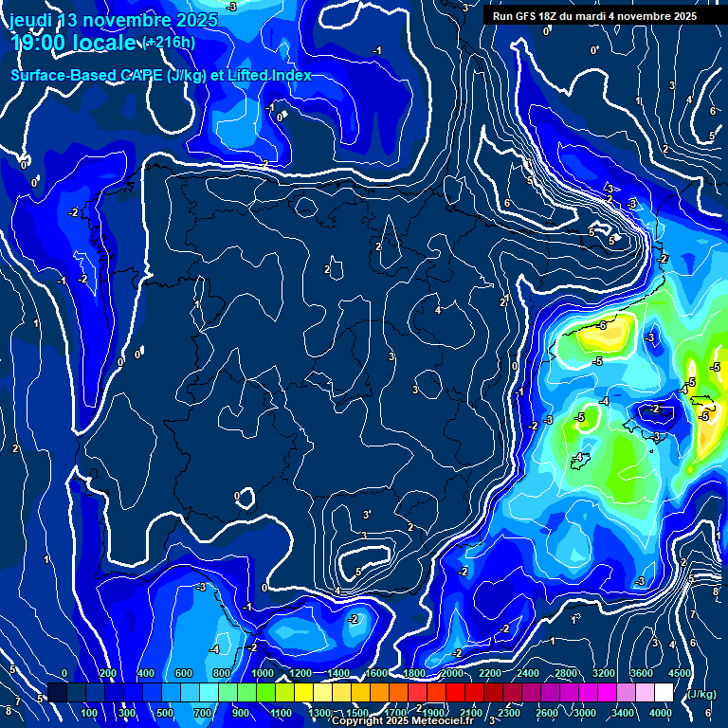Click the legend label '1000'
The height and width of the screenshot is (728, 728).
click(x=263, y=673)
